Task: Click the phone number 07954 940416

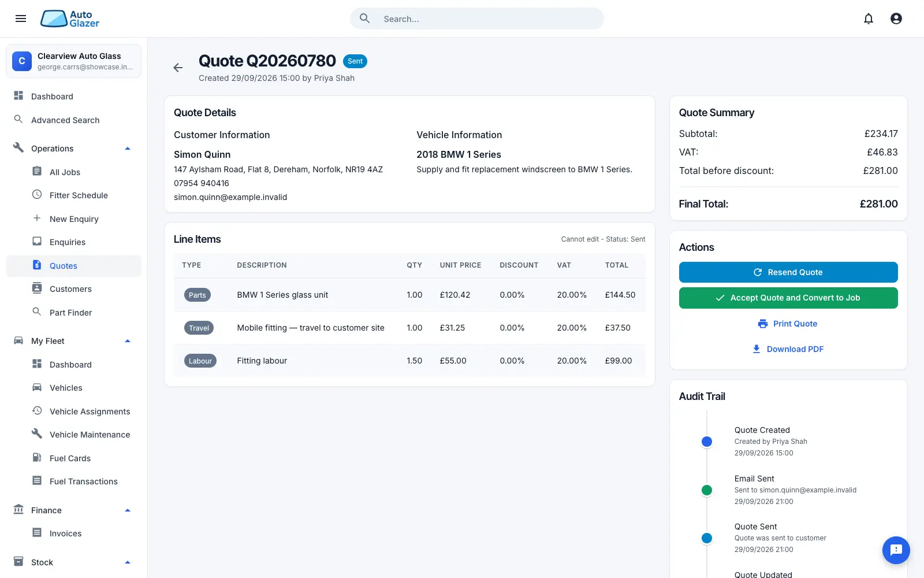Action: tap(202, 183)
